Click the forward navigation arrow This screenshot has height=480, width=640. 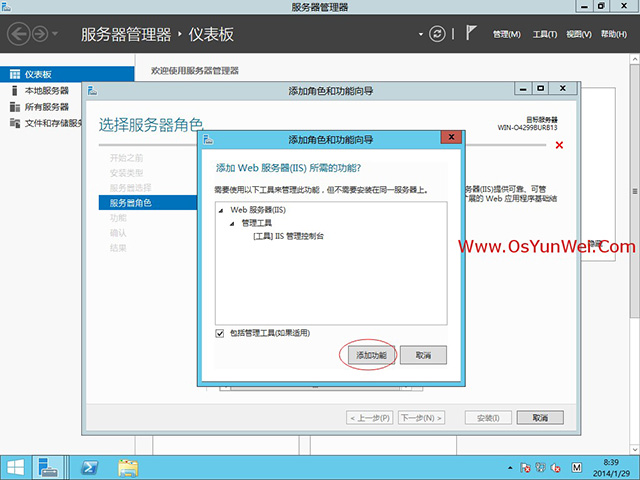point(39,34)
